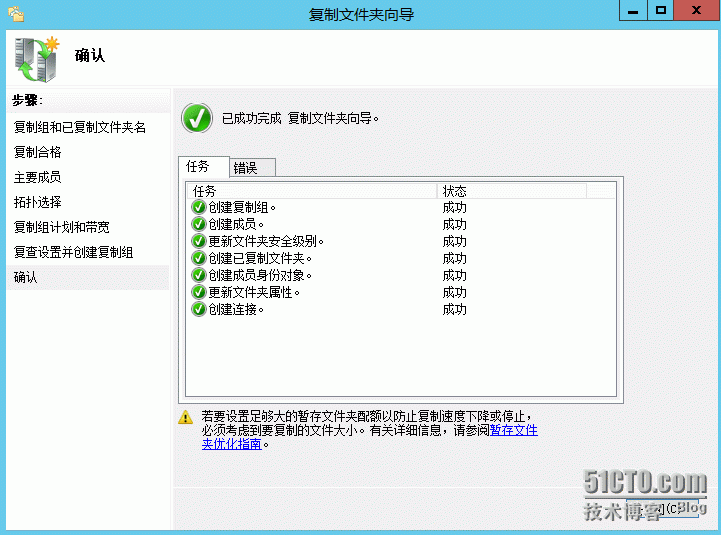The image size is (721, 535).
Task: Click 成功 status in 创建连接 row
Action: point(454,310)
